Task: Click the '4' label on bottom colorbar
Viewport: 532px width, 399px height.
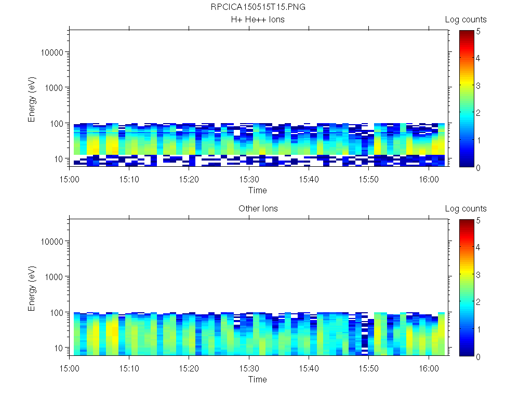Action: pos(478,247)
